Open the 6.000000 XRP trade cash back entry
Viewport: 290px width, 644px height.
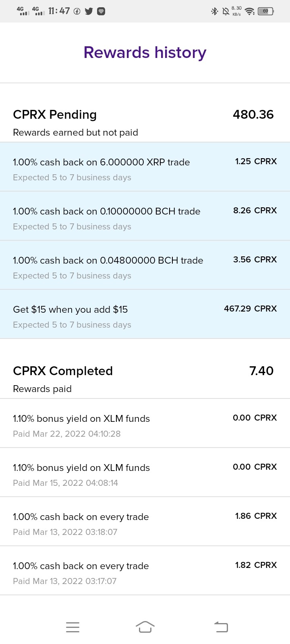click(145, 167)
